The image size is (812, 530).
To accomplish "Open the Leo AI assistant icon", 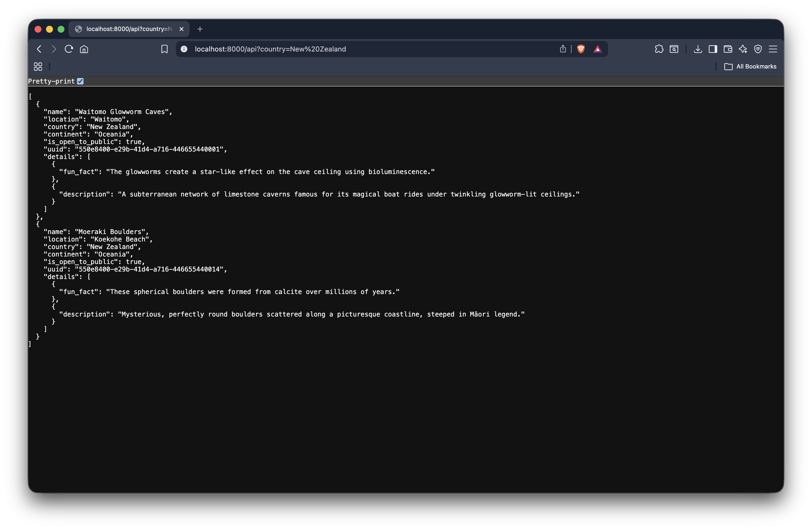I will coord(743,49).
